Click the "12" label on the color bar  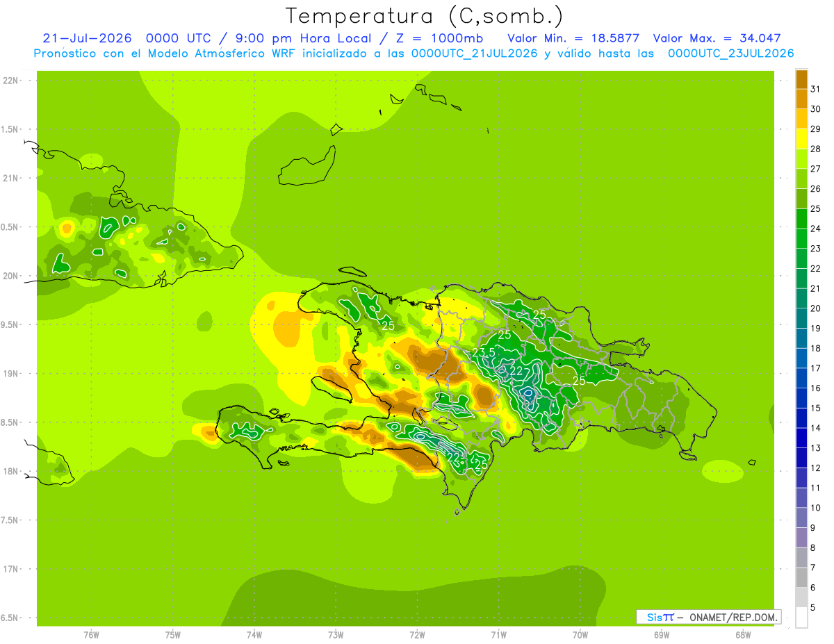tap(816, 468)
